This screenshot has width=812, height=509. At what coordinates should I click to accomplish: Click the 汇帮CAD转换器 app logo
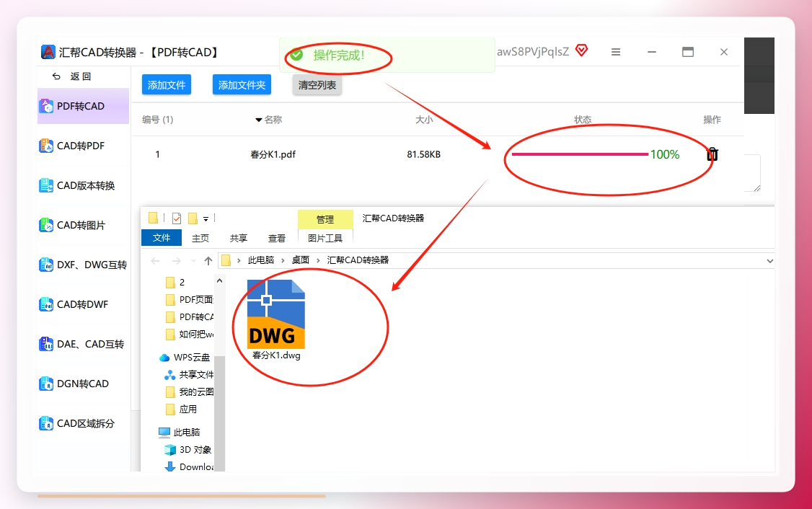pyautogui.click(x=48, y=52)
